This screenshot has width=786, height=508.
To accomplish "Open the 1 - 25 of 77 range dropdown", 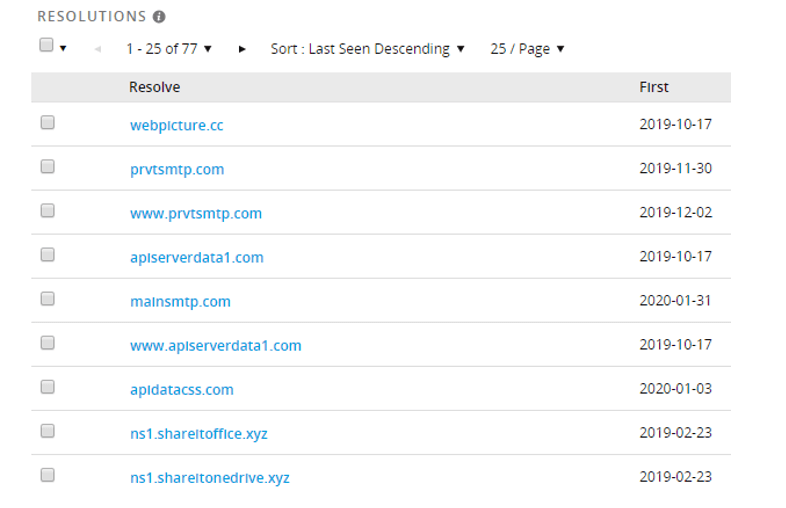I will pyautogui.click(x=168, y=49).
